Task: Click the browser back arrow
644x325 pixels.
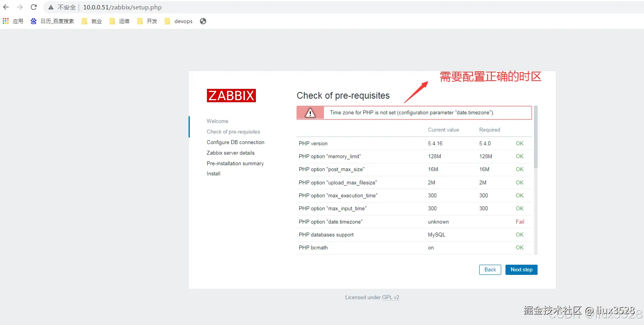Action: [6, 7]
